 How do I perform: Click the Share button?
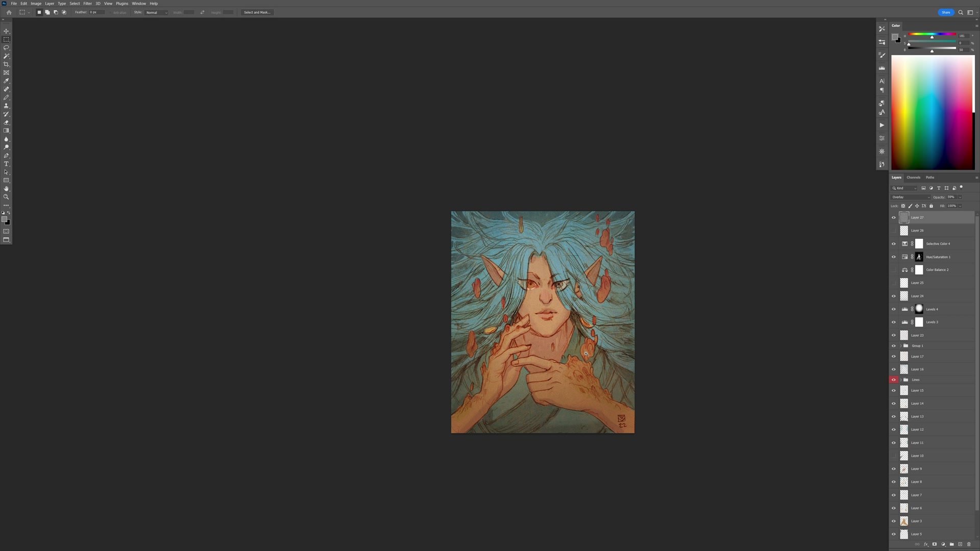point(945,12)
